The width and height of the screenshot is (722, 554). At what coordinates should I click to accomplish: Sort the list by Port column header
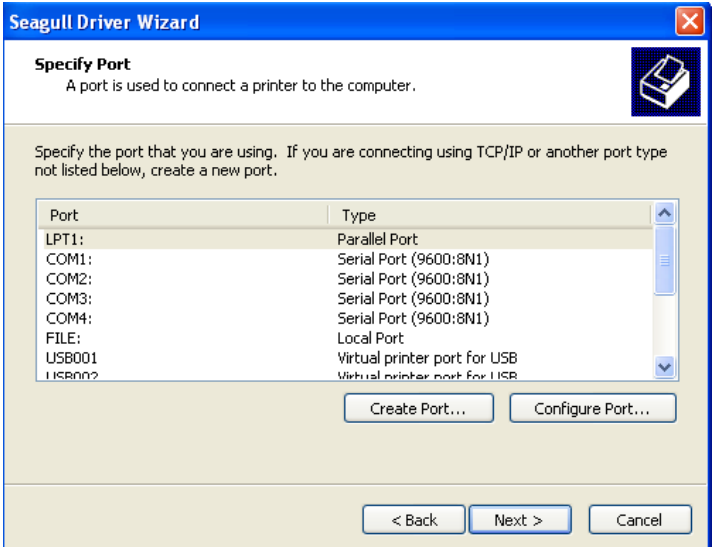point(182,215)
